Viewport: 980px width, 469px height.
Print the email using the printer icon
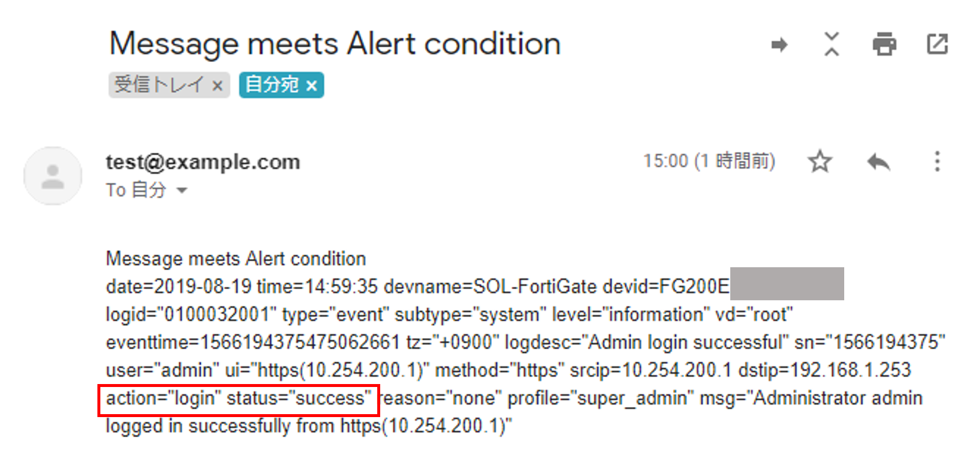tap(884, 44)
